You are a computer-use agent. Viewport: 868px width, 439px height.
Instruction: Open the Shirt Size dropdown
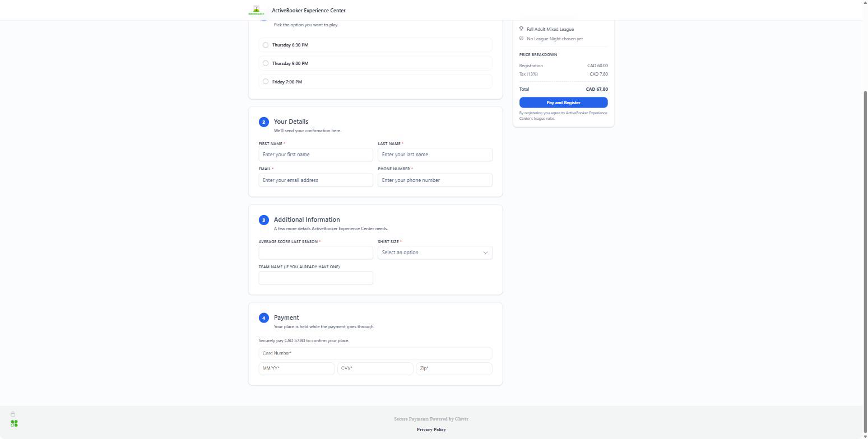click(435, 253)
